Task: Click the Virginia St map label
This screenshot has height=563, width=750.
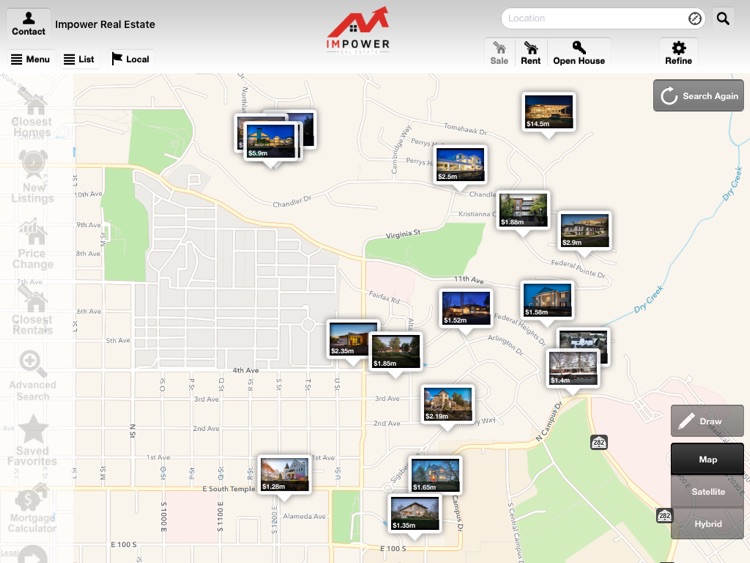Action: 403,234
